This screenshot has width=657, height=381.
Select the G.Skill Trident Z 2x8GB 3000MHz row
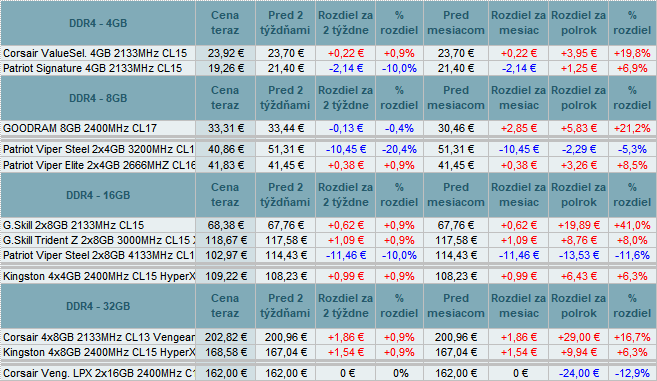[328, 240]
